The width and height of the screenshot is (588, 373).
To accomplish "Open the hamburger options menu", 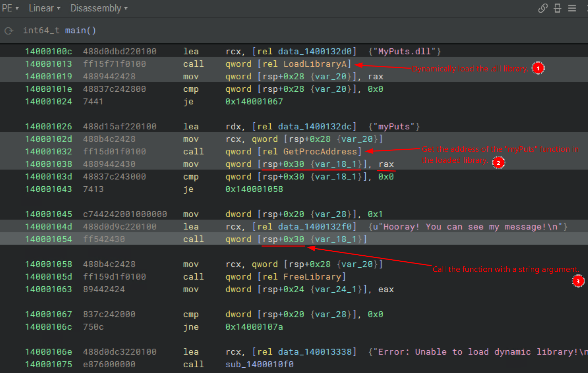I will click(572, 8).
